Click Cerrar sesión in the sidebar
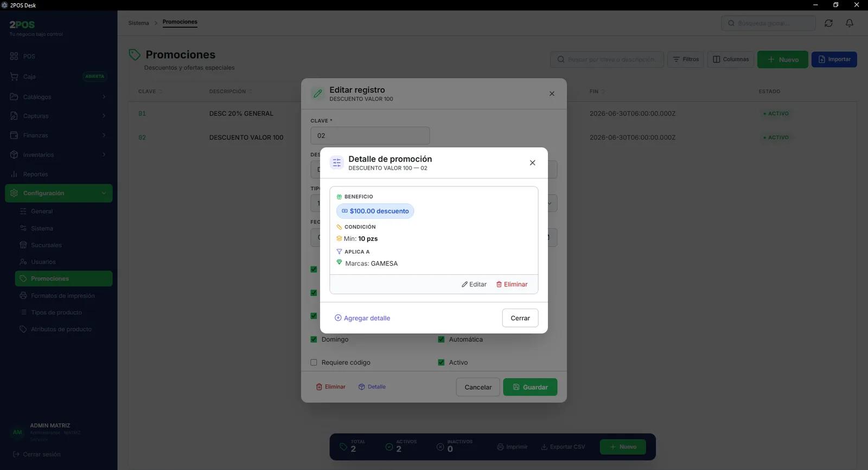This screenshot has width=868, height=470. [37, 454]
